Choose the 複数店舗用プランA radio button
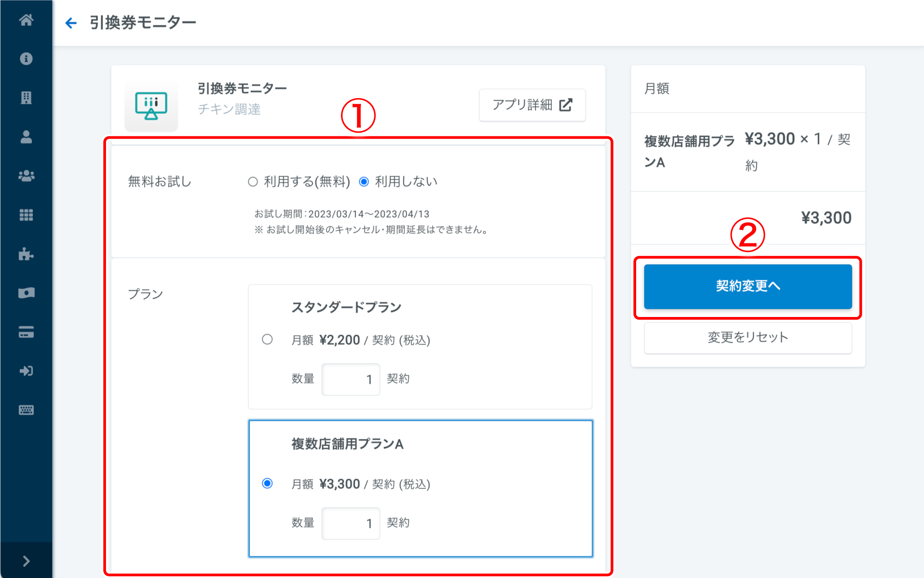924x578 pixels. tap(267, 483)
